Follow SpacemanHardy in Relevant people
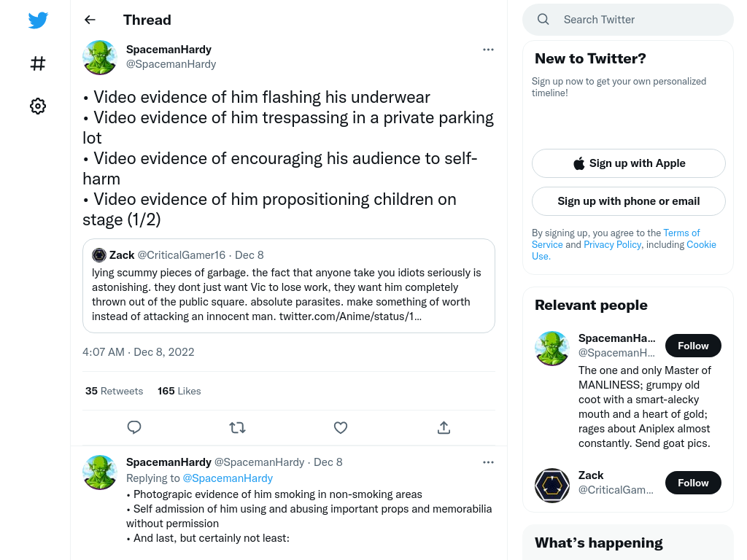The width and height of the screenshot is (747, 560). click(x=693, y=346)
